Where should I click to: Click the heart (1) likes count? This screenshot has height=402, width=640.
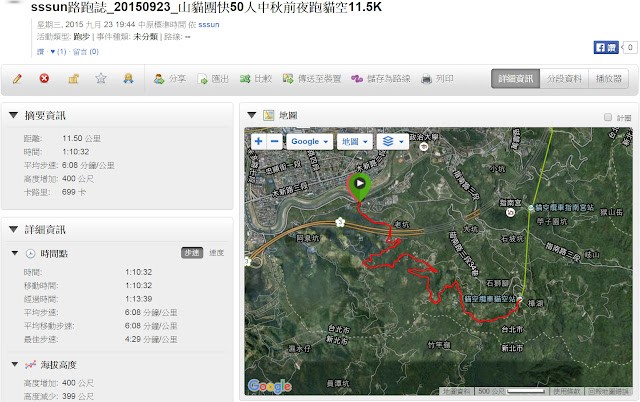click(58, 51)
